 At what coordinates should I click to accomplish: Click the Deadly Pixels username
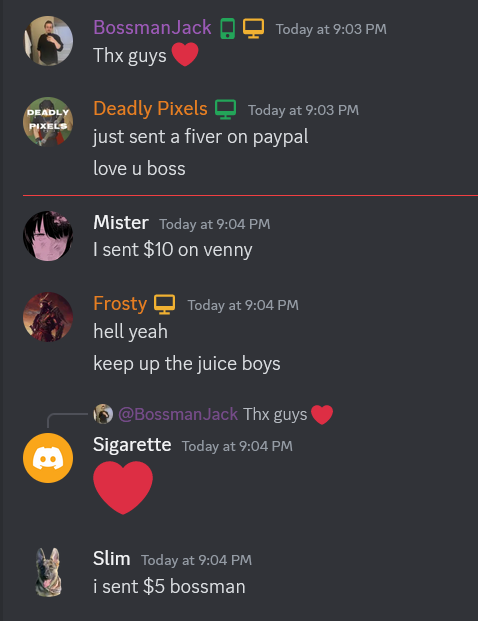point(150,109)
